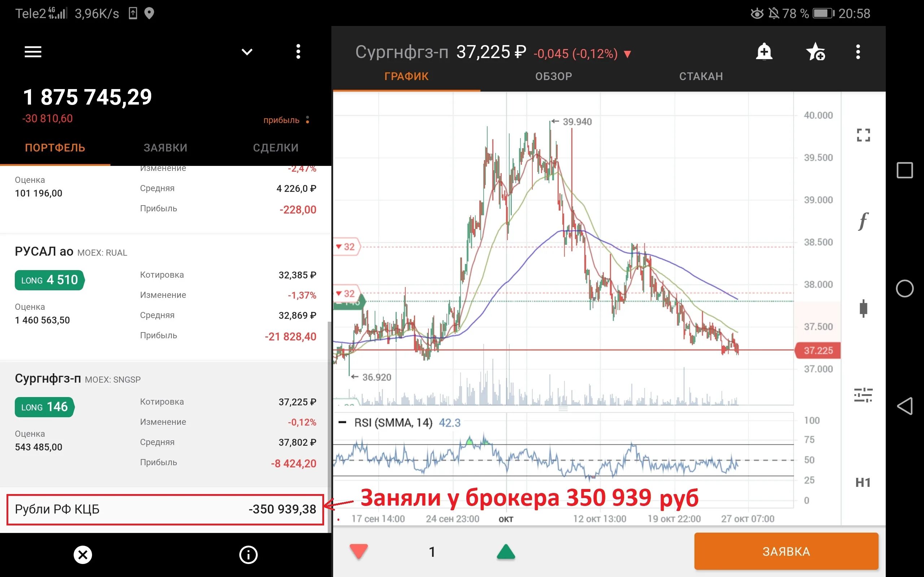Viewport: 924px width, 577px height.
Task: Close portfolio panel with X icon
Action: [83, 555]
